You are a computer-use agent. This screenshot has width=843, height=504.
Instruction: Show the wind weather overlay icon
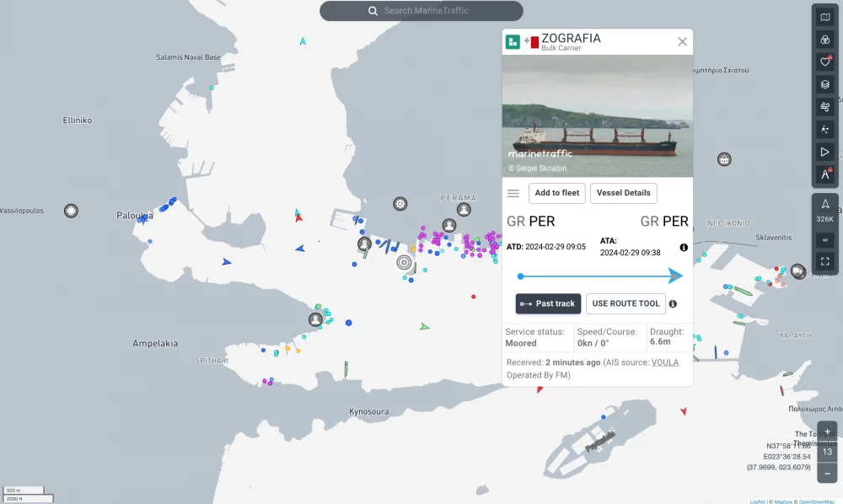point(824,107)
